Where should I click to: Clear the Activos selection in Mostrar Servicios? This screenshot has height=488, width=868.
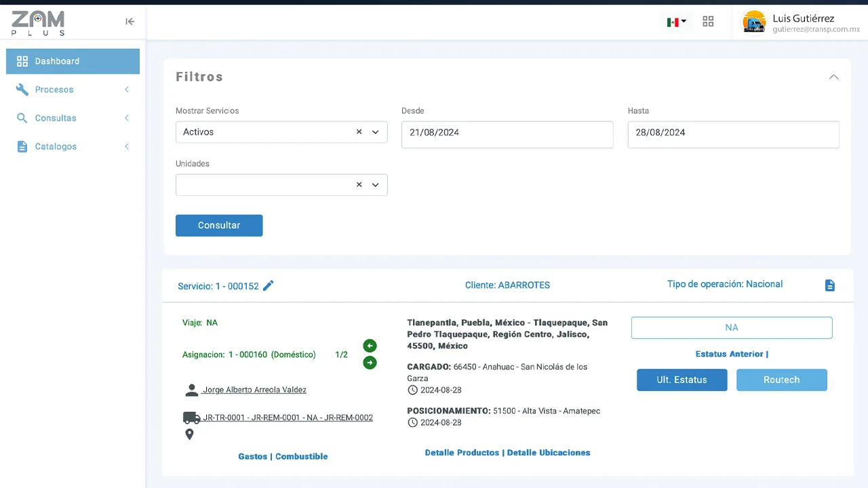[x=359, y=132]
